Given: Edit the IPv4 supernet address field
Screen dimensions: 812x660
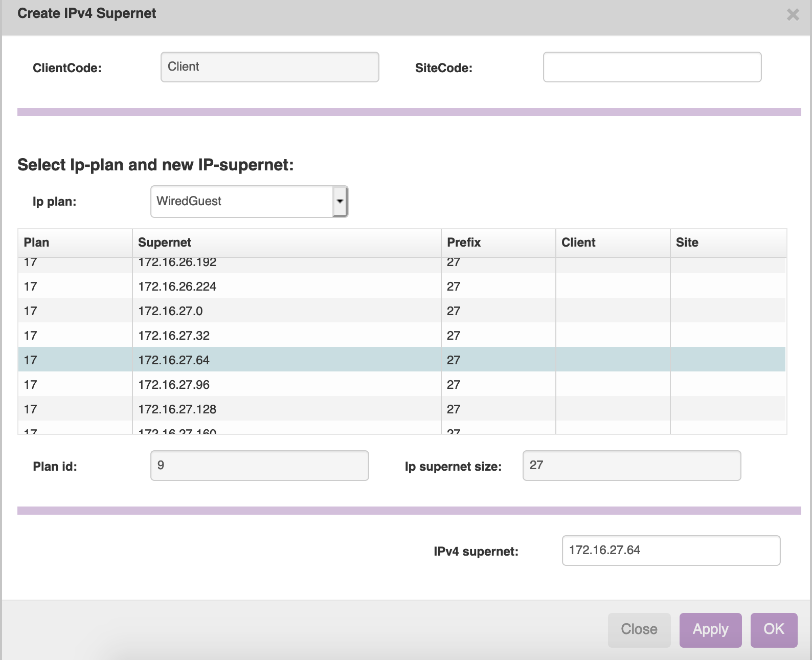Looking at the screenshot, I should 670,551.
